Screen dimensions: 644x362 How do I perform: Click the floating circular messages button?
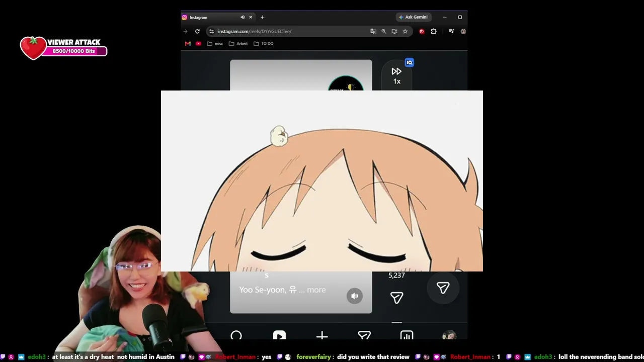pyautogui.click(x=443, y=288)
